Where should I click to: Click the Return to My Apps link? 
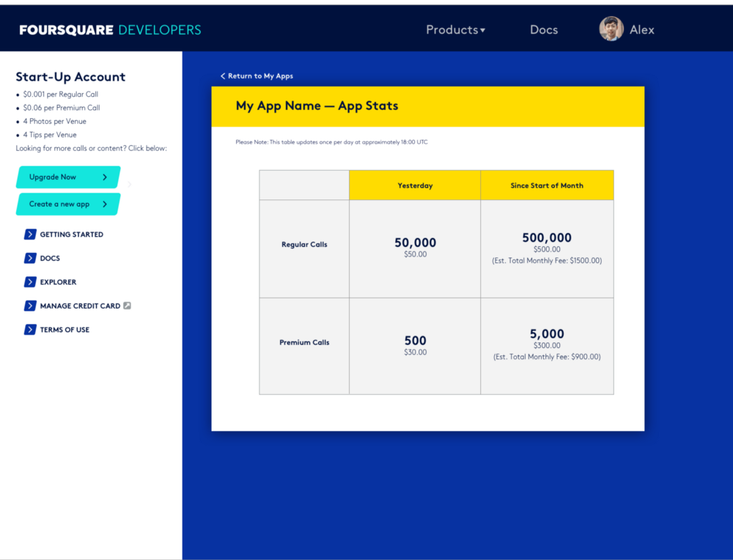258,75
